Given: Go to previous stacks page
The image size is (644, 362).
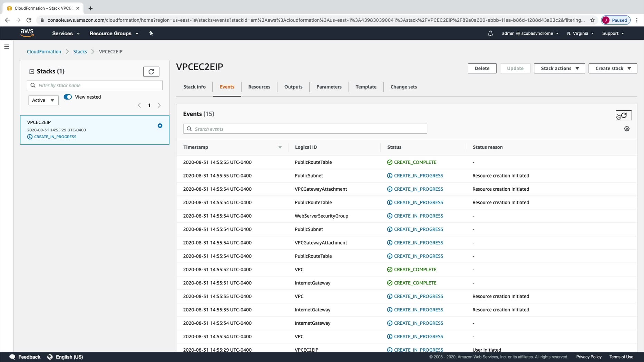Looking at the screenshot, I should (x=139, y=105).
